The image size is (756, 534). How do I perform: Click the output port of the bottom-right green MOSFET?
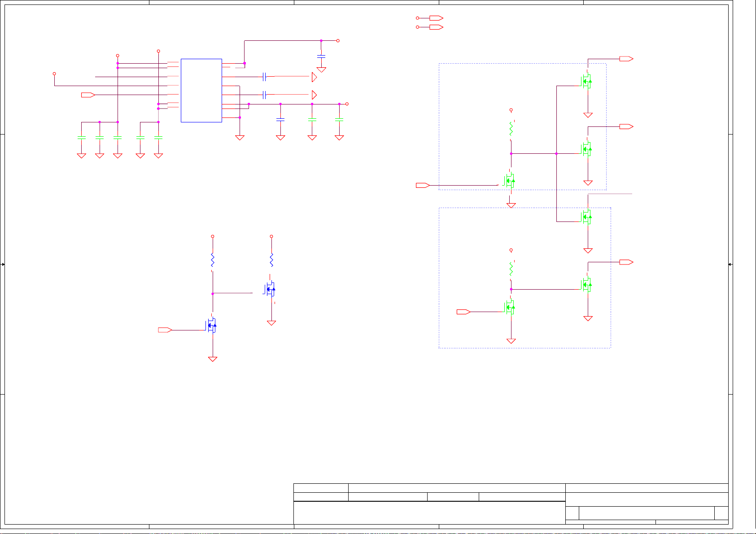[626, 262]
